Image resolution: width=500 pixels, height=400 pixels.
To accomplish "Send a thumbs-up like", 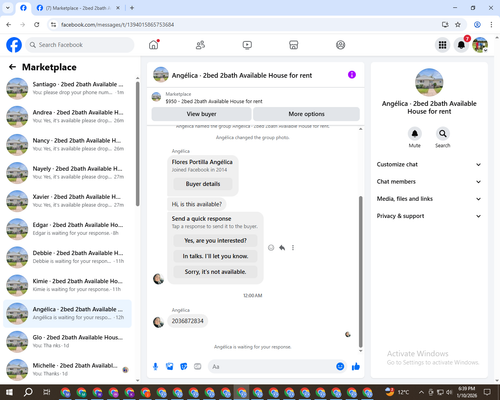I will (356, 367).
